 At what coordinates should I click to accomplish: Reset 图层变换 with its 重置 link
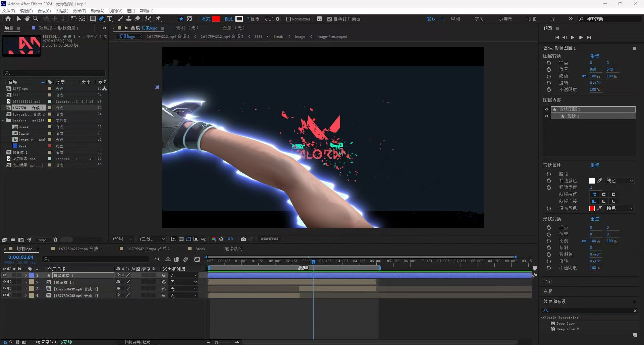pyautogui.click(x=595, y=56)
